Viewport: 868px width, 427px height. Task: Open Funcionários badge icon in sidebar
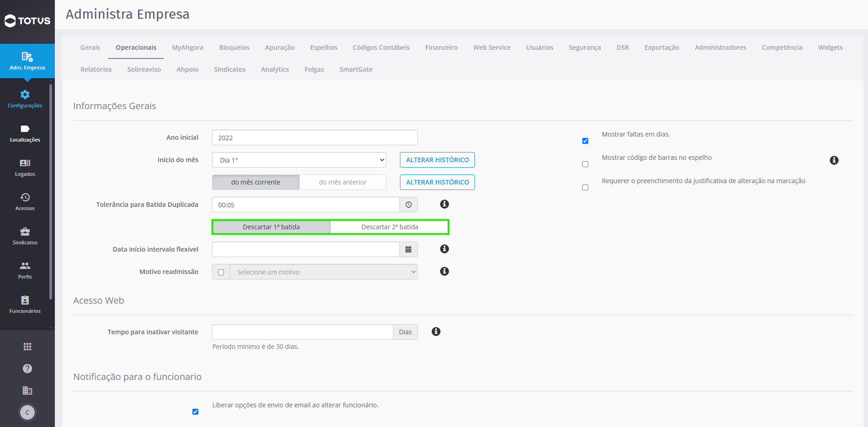tap(25, 300)
